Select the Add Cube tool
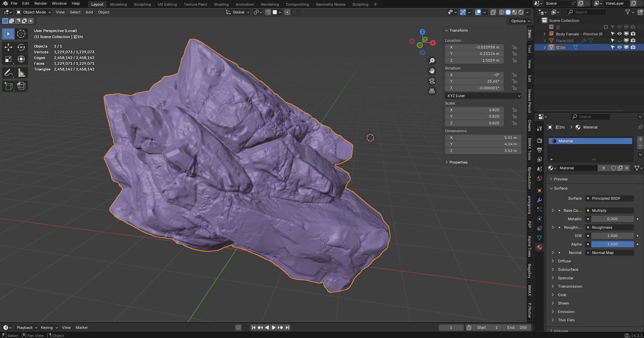The image size is (644, 338). 8,85
